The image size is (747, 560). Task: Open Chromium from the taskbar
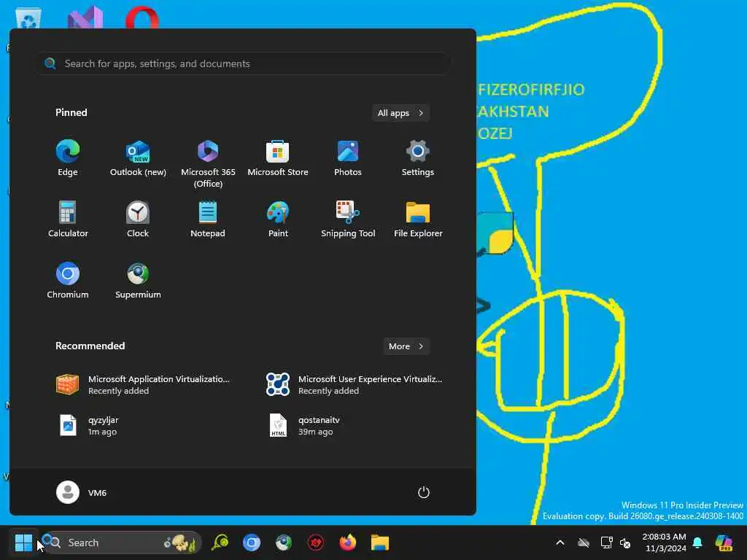click(252, 542)
